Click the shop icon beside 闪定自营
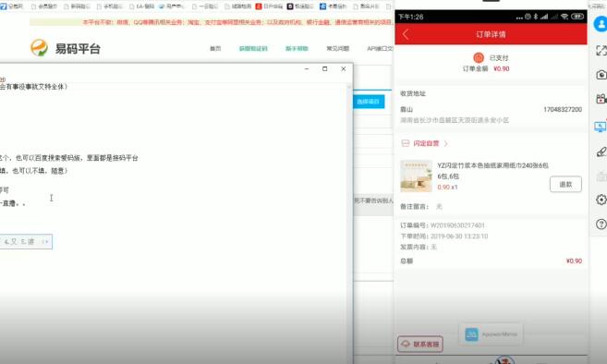The image size is (607, 364). click(x=406, y=143)
